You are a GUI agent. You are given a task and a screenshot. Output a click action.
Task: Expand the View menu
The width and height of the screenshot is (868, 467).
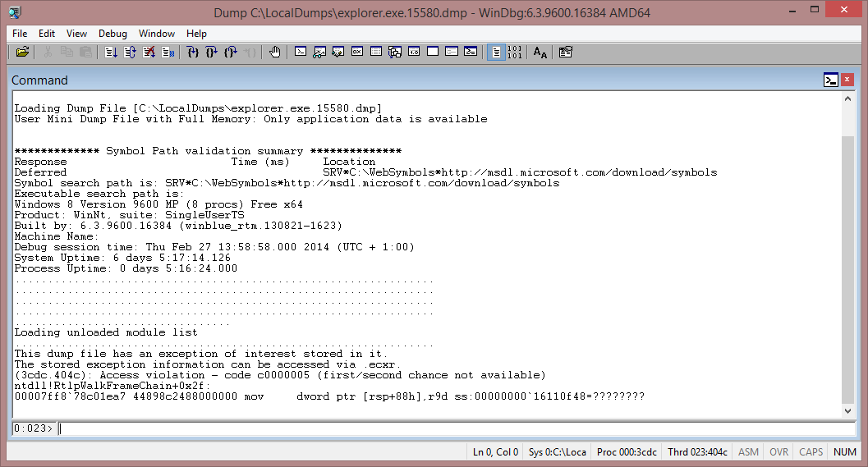[x=76, y=34]
